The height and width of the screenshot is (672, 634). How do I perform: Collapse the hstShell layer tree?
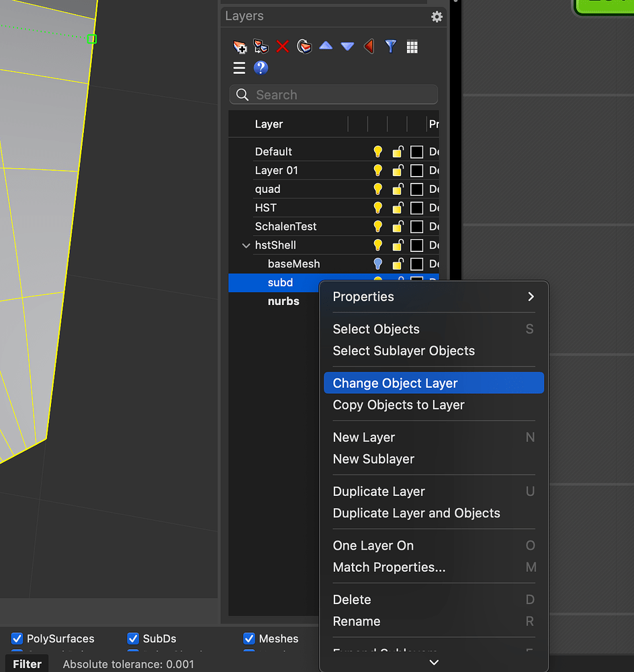click(x=246, y=245)
